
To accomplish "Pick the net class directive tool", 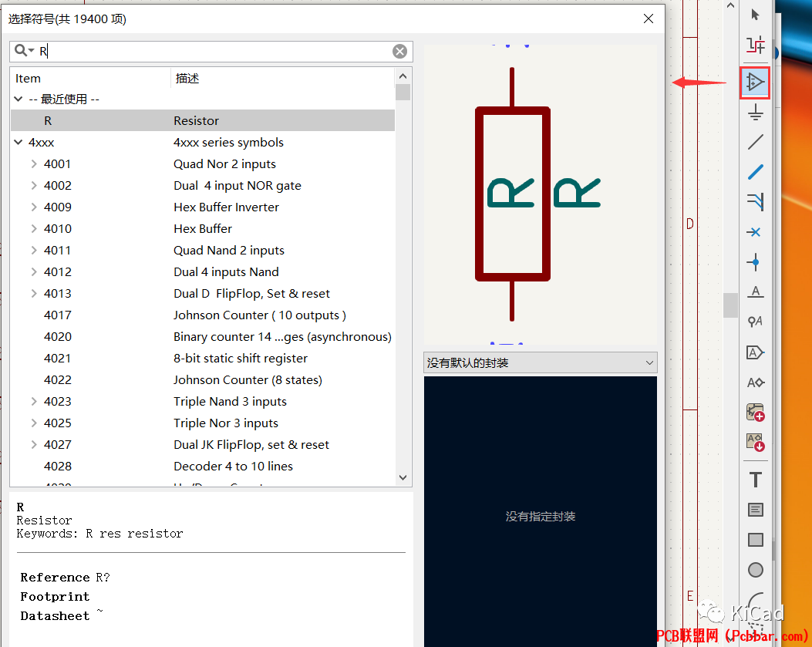I will 755,322.
